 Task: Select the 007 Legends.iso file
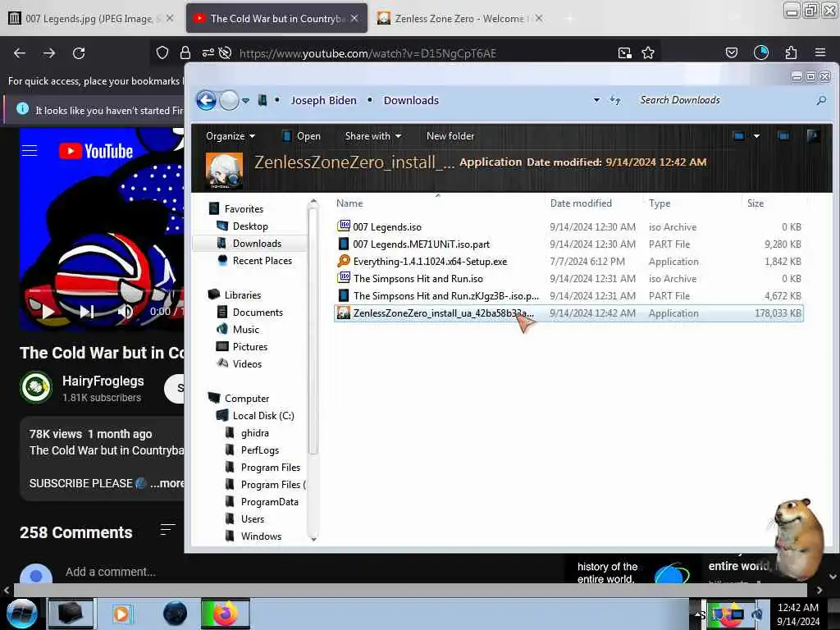(x=568, y=226)
